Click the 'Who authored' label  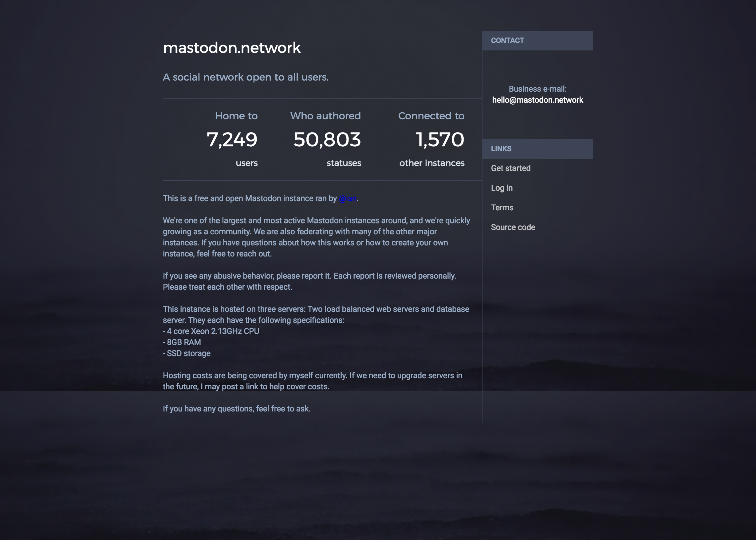[325, 116]
